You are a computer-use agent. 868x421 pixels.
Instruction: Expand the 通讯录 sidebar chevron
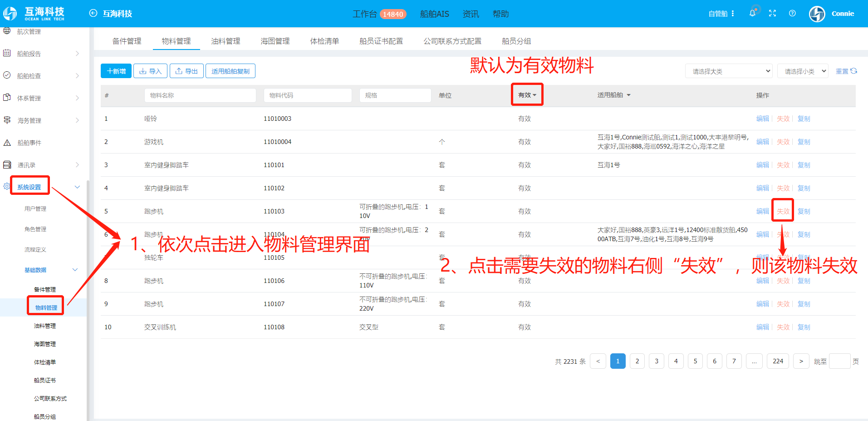(77, 165)
